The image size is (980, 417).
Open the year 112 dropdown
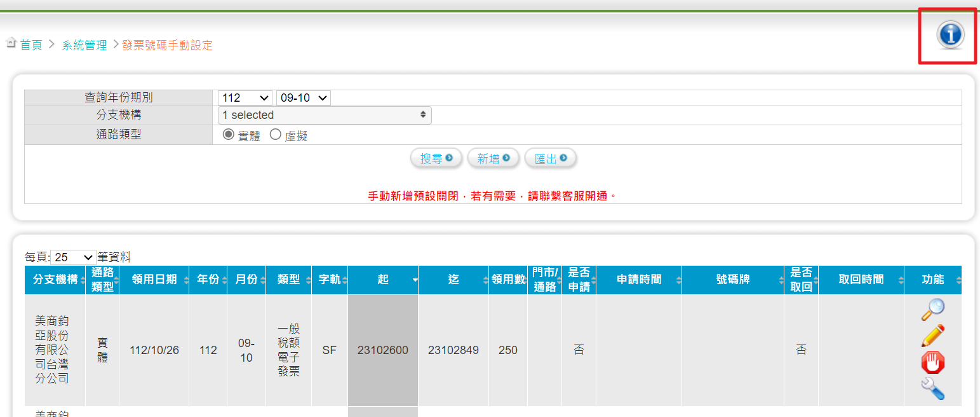pos(245,98)
